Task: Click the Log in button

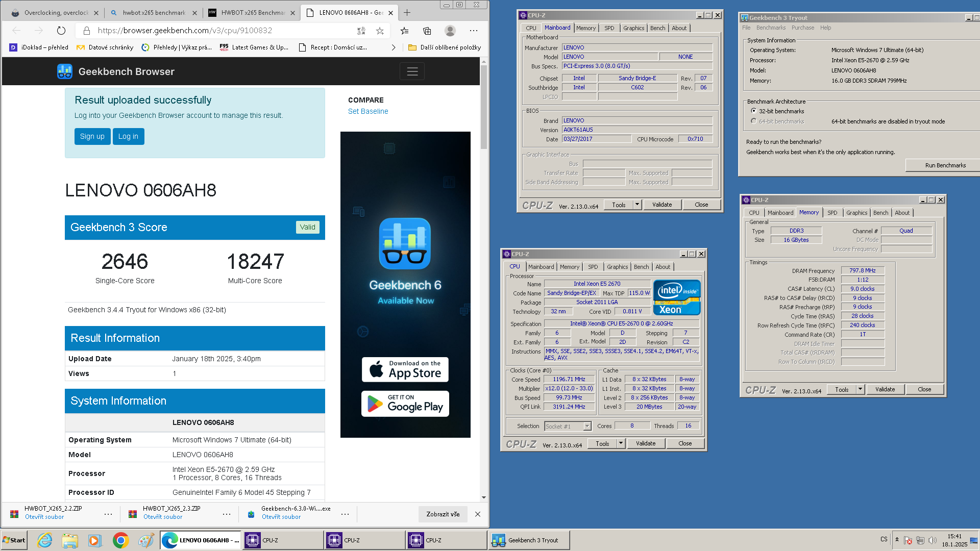Action: pos(128,136)
